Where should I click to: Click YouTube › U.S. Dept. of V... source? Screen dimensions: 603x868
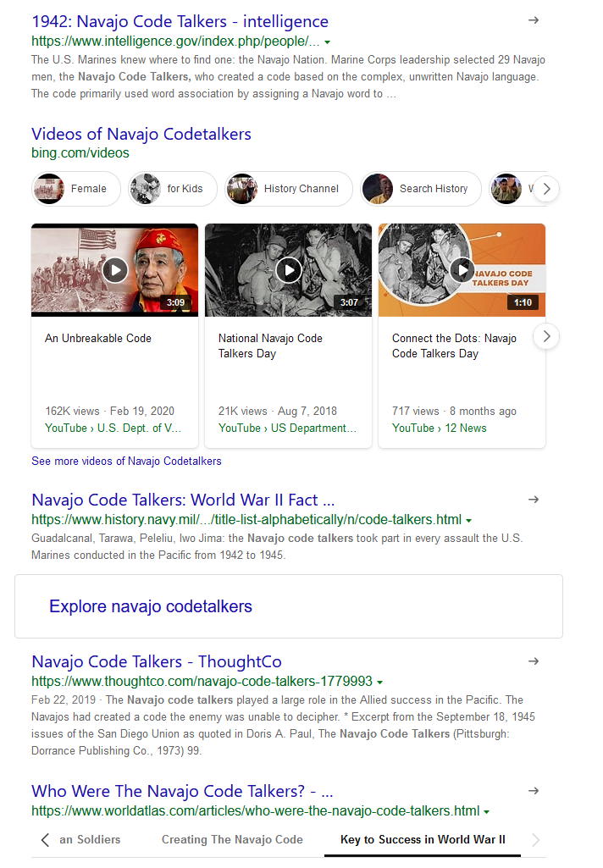click(113, 428)
